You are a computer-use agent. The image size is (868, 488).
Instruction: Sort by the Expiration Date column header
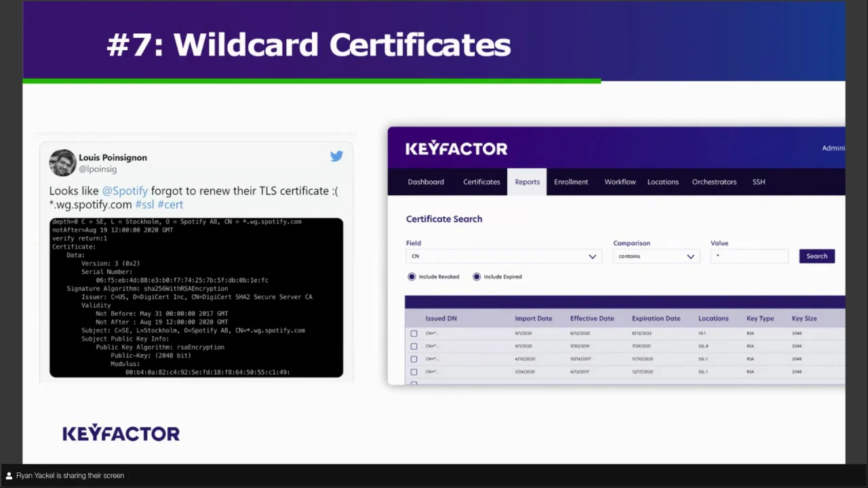[656, 319]
